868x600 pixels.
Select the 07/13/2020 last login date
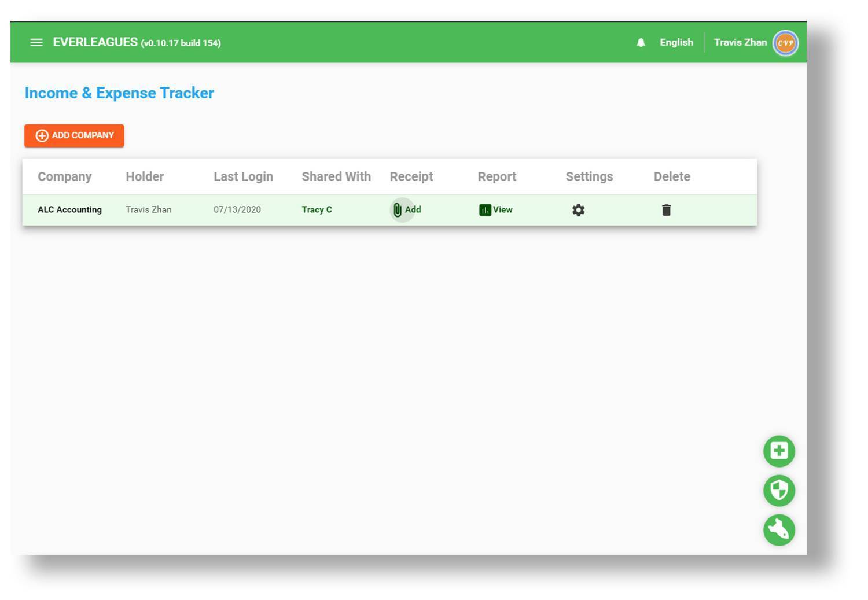pyautogui.click(x=237, y=209)
